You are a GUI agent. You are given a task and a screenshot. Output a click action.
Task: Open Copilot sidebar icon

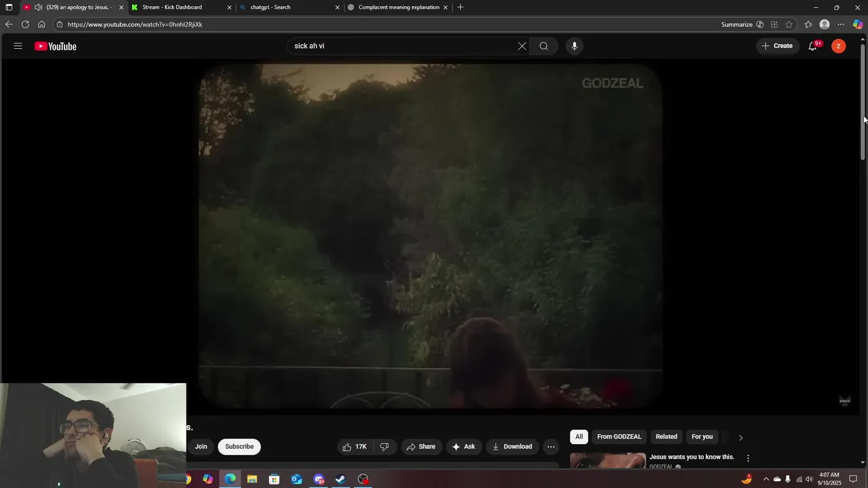[858, 24]
